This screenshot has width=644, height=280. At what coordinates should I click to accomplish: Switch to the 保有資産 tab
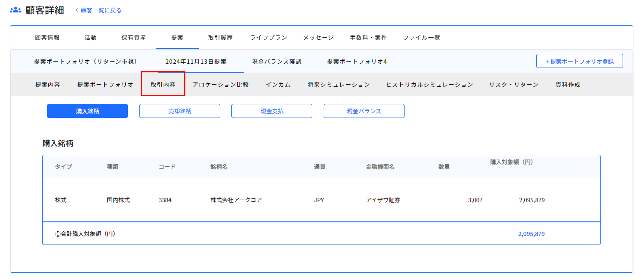click(x=134, y=38)
